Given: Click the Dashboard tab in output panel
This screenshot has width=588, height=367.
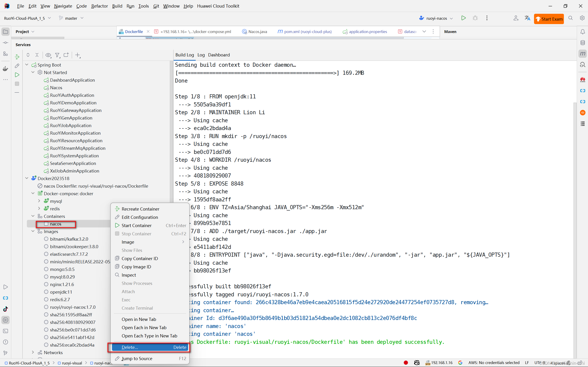Looking at the screenshot, I should (218, 55).
